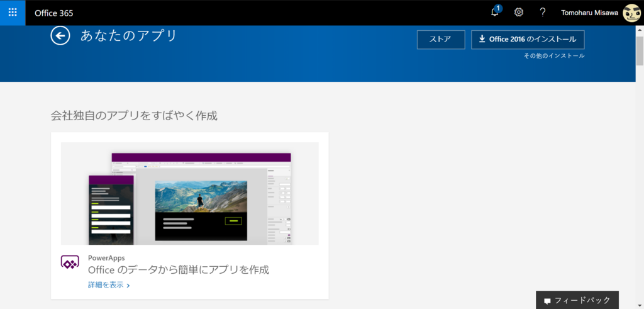Click Office 2016 のインストール button
The image size is (644, 309).
pyautogui.click(x=528, y=40)
